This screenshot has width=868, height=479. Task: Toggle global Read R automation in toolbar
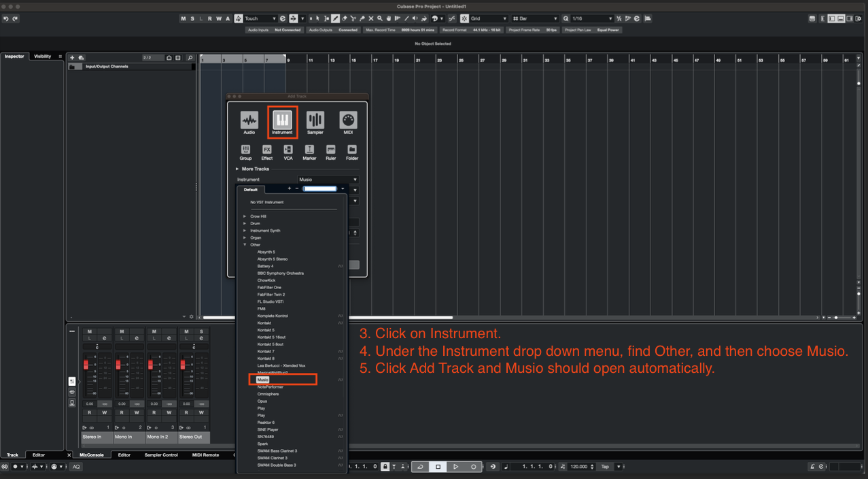(210, 19)
